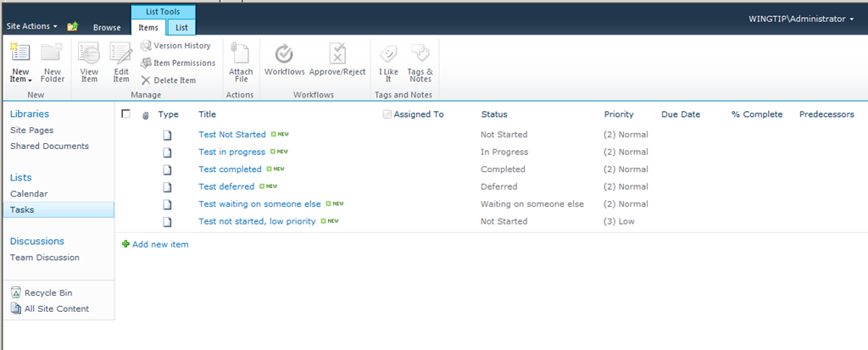Open the WINGTIP\Administrator user menu arrow
Image resolution: width=868 pixels, height=350 pixels.
coord(851,19)
